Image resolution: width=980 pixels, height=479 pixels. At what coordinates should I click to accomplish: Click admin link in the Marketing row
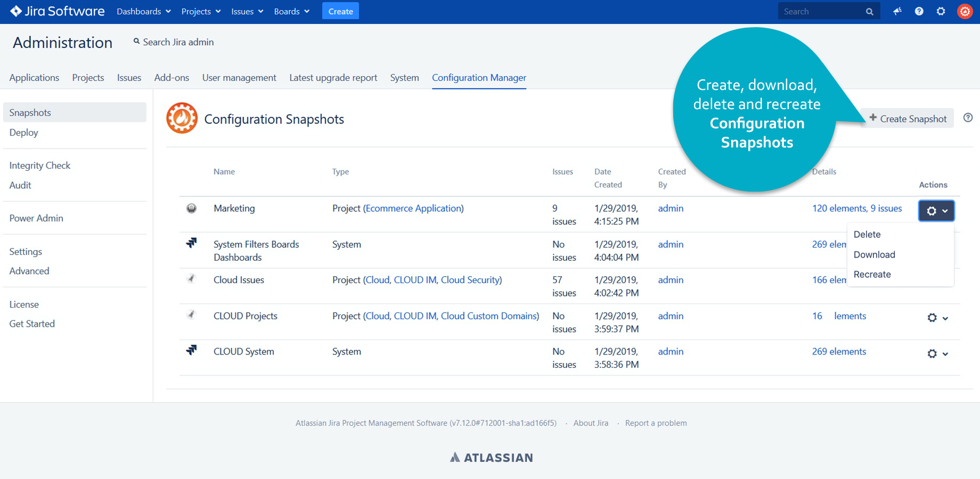pyautogui.click(x=671, y=208)
